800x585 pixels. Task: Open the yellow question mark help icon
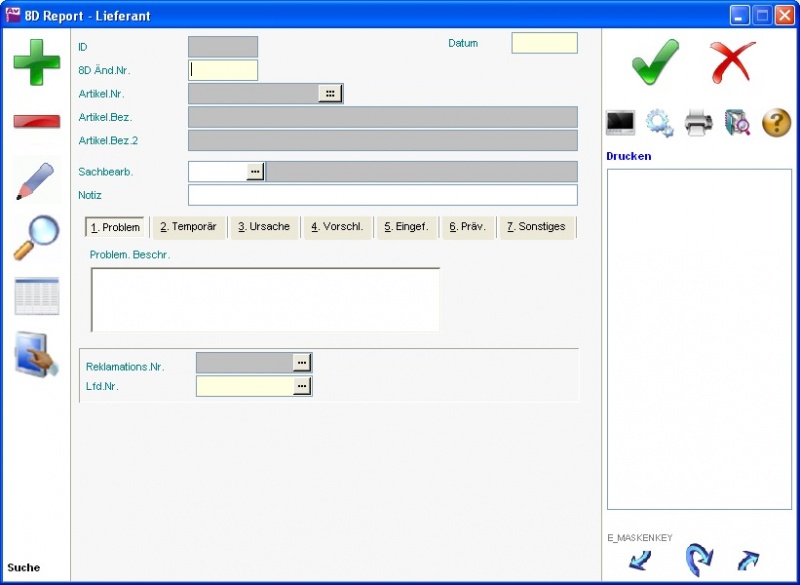(x=777, y=123)
